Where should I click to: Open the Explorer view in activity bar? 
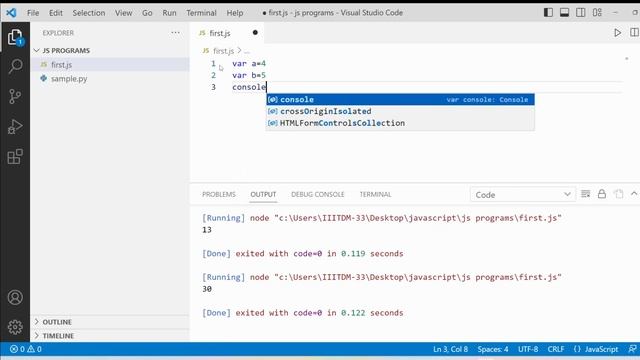15,37
